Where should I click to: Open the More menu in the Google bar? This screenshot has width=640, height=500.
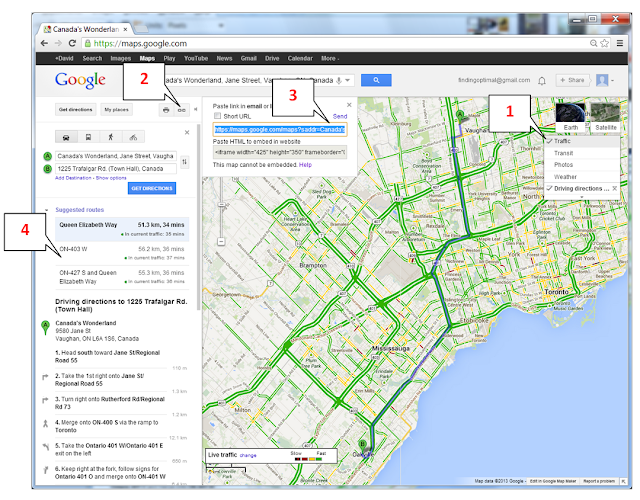[330, 58]
